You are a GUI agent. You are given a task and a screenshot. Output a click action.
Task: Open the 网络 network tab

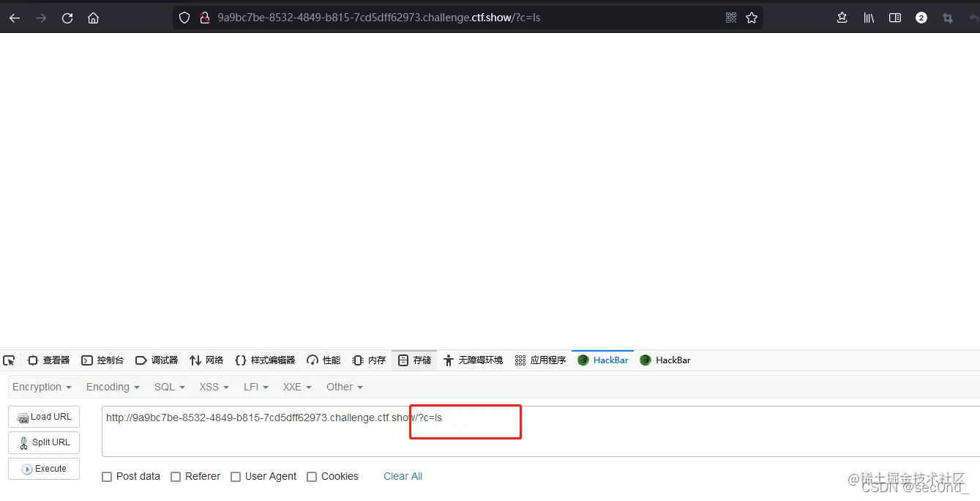point(206,360)
